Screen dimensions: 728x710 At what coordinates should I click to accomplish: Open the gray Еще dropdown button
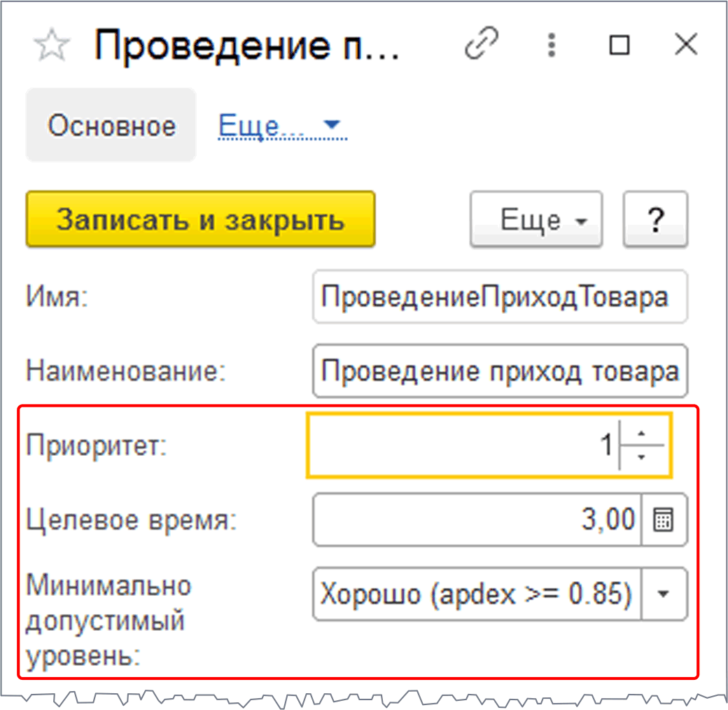(x=536, y=220)
